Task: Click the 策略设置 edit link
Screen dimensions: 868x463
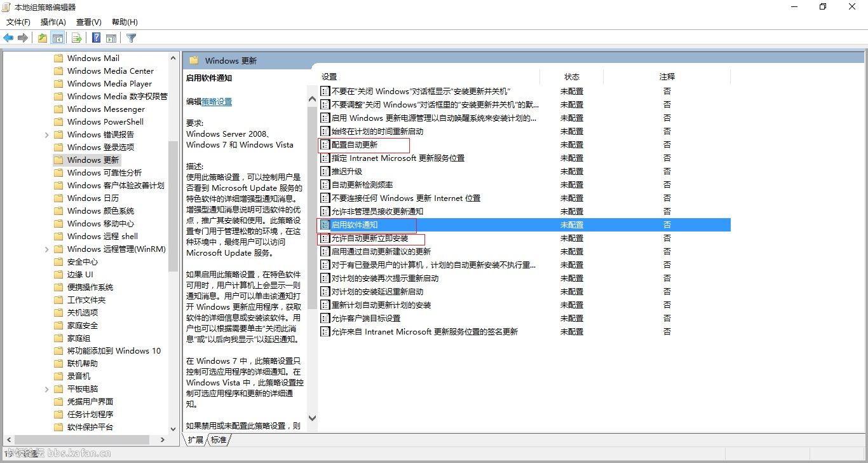Action: click(x=217, y=101)
